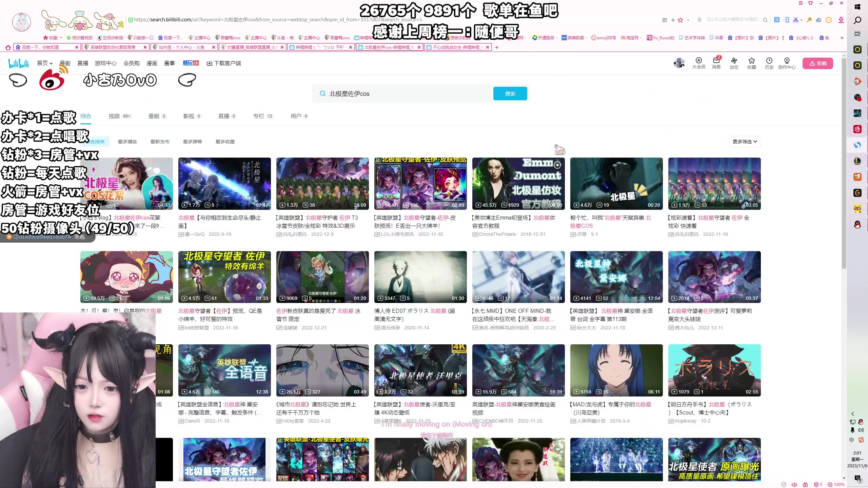Click the blue 搜索 button
This screenshot has height=488, width=868.
coord(510,94)
